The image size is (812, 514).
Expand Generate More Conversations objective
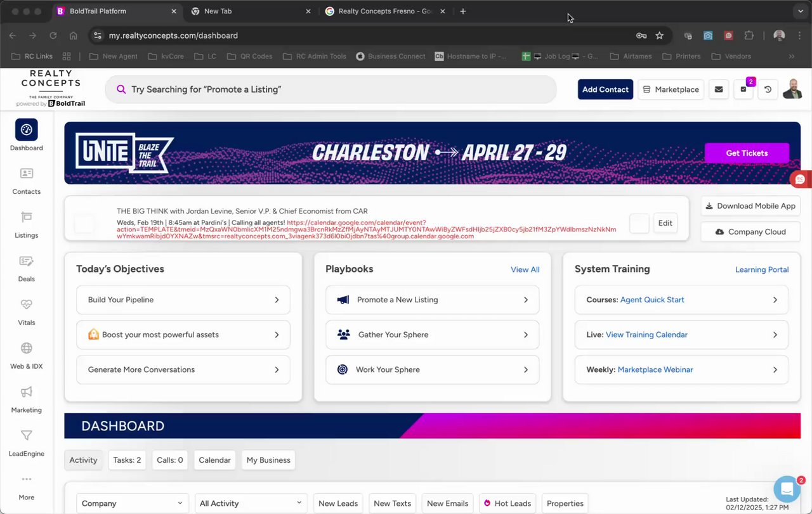(x=183, y=369)
